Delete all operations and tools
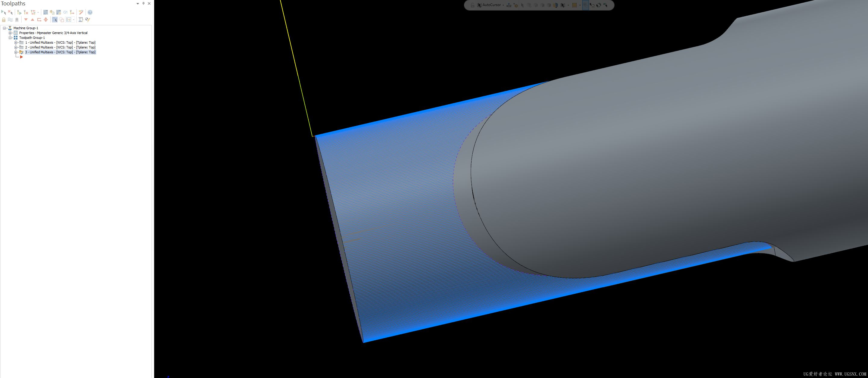The height and width of the screenshot is (378, 868). 81,12
